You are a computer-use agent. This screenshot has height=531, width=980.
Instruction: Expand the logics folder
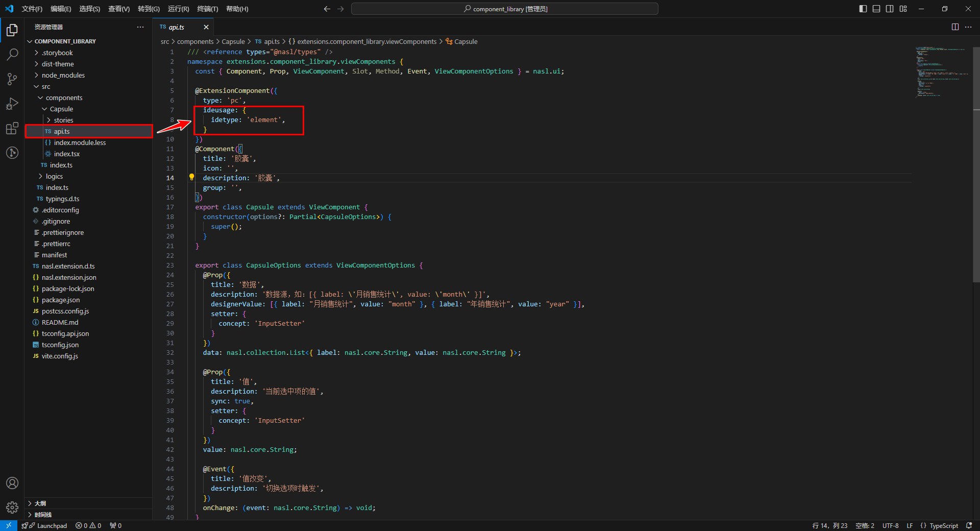point(89,176)
